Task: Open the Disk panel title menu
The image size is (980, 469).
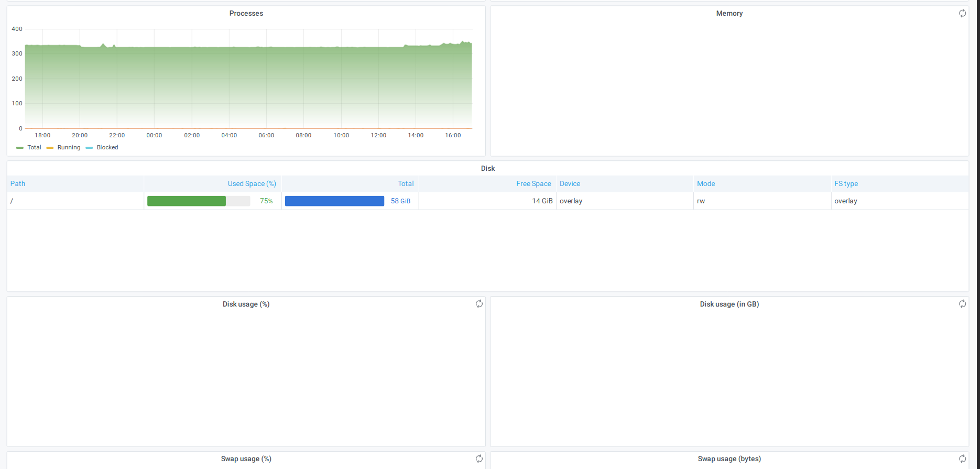Action: click(488, 168)
